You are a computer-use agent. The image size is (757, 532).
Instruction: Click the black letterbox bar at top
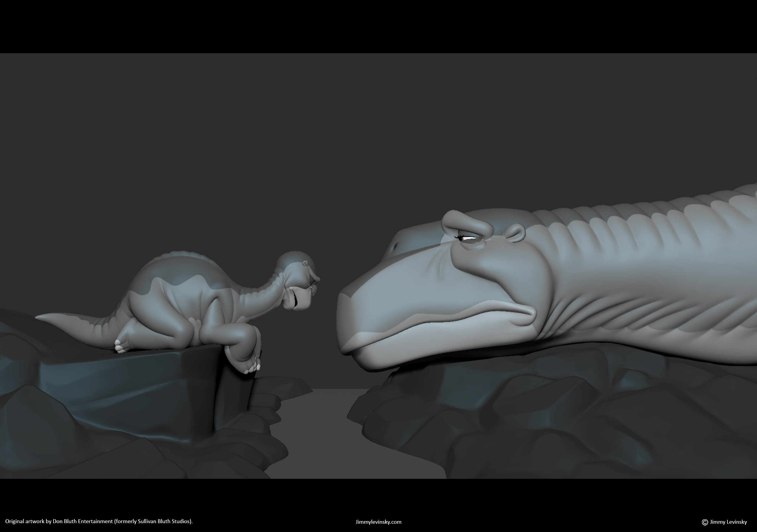pos(378,26)
